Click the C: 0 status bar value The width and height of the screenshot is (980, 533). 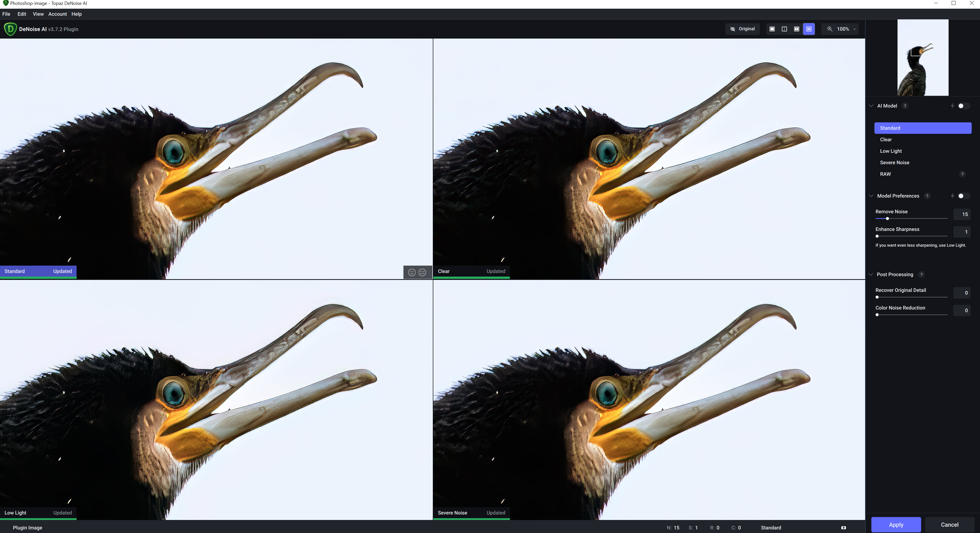pyautogui.click(x=736, y=528)
